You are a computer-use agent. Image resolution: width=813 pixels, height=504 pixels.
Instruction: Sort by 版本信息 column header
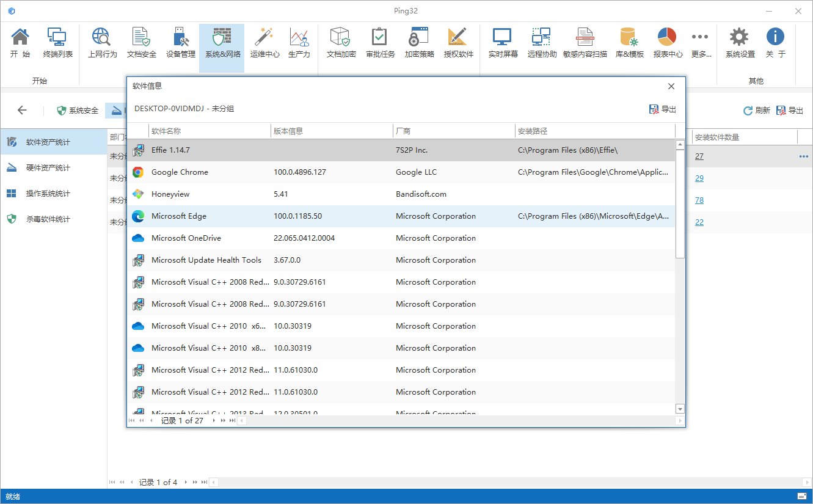click(332, 131)
